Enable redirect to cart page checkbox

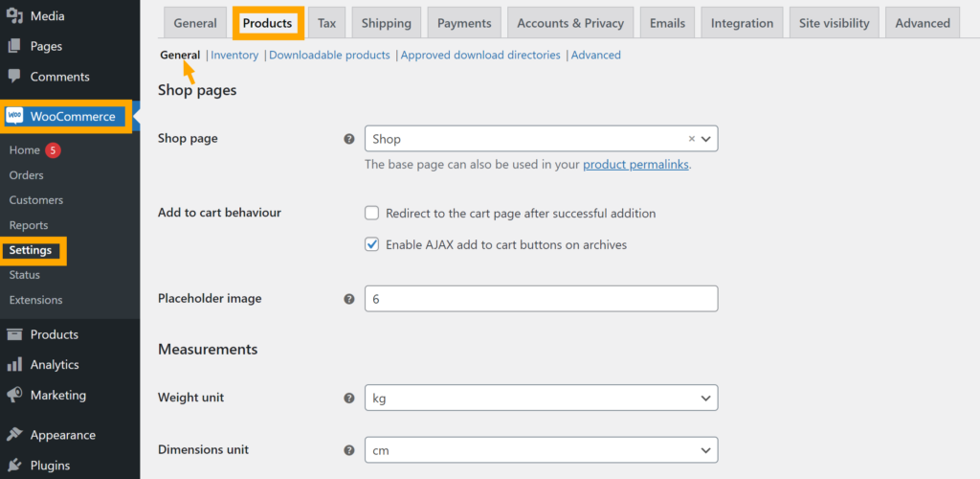[x=372, y=214]
